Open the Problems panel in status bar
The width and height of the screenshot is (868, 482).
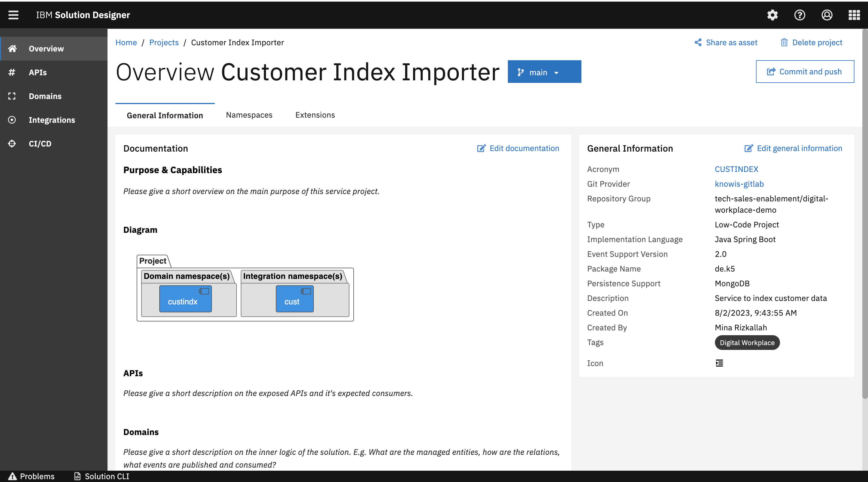31,476
